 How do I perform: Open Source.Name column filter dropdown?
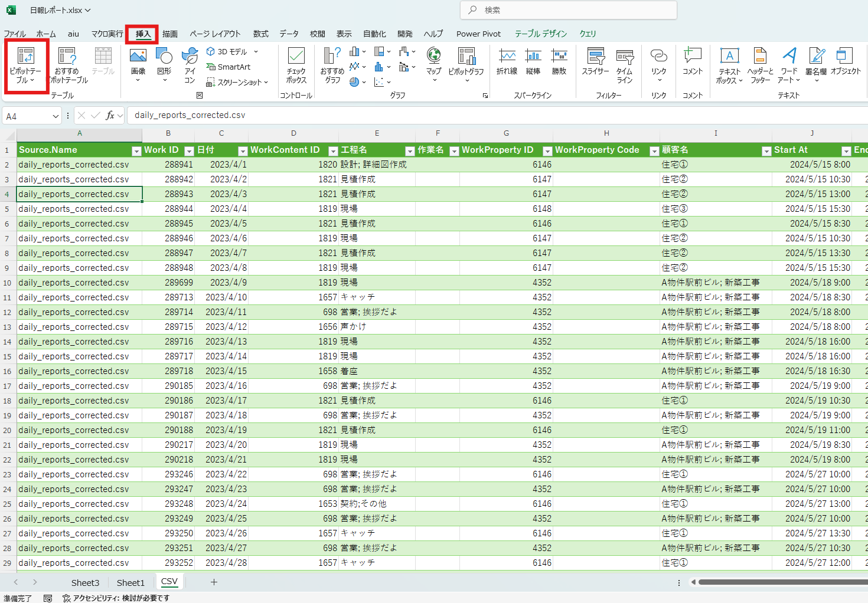pyautogui.click(x=136, y=151)
